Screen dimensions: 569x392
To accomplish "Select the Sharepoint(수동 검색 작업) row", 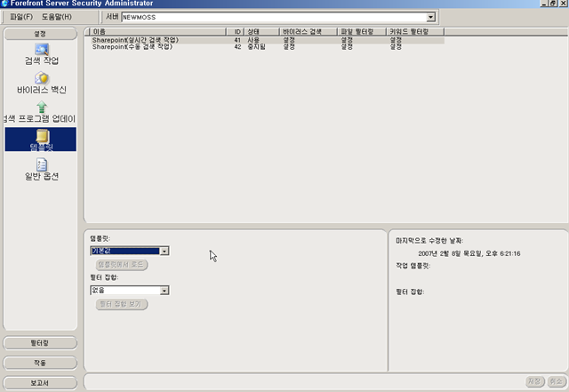I will [x=267, y=47].
